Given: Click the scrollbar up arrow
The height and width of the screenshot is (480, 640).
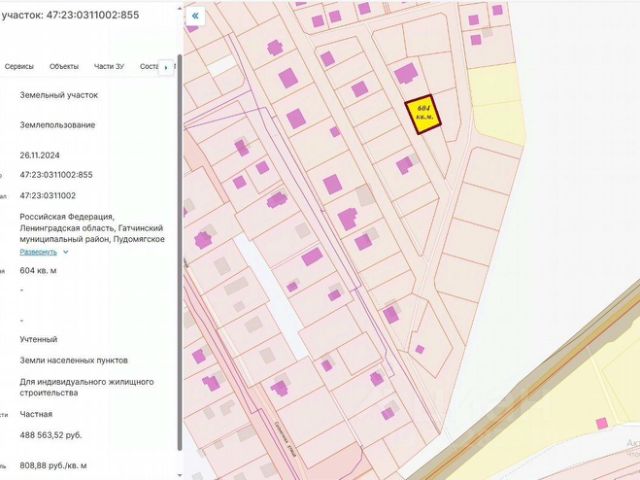Looking at the screenshot, I should [x=180, y=7].
